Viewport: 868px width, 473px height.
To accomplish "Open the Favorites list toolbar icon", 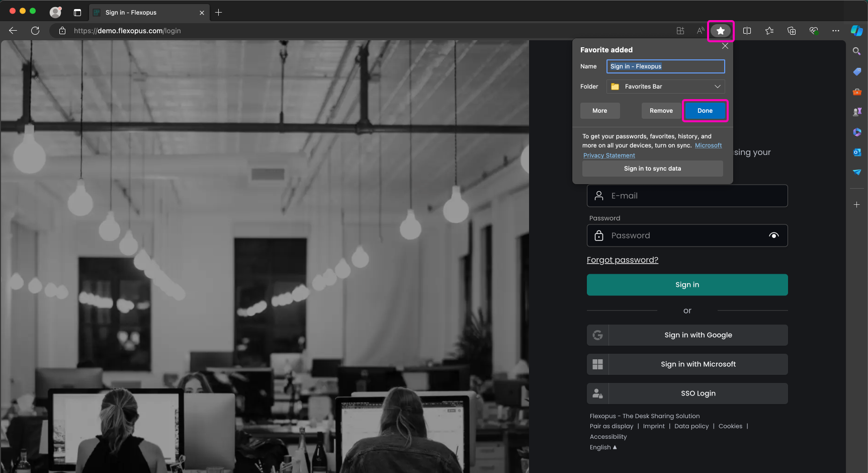I will [x=769, y=31].
